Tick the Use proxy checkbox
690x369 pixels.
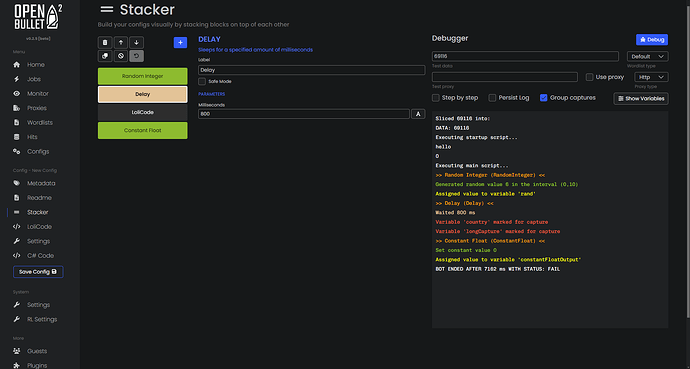(x=589, y=77)
